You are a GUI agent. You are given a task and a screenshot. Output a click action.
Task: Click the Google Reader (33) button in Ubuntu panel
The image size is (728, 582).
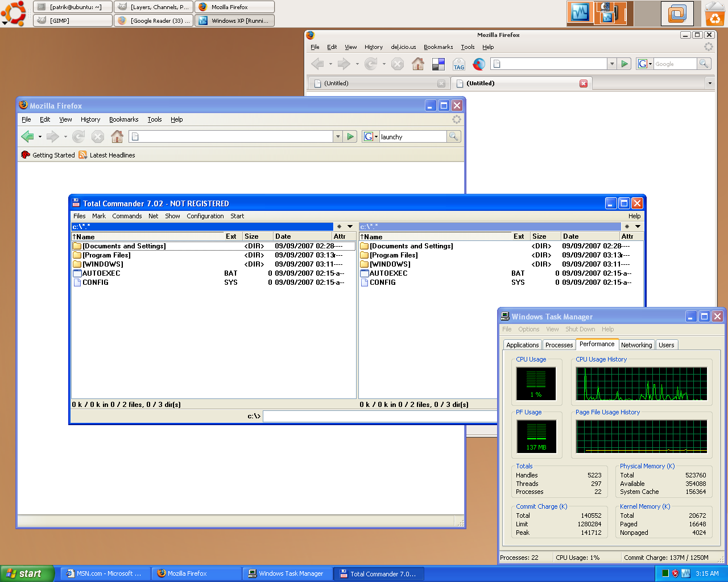tap(154, 20)
